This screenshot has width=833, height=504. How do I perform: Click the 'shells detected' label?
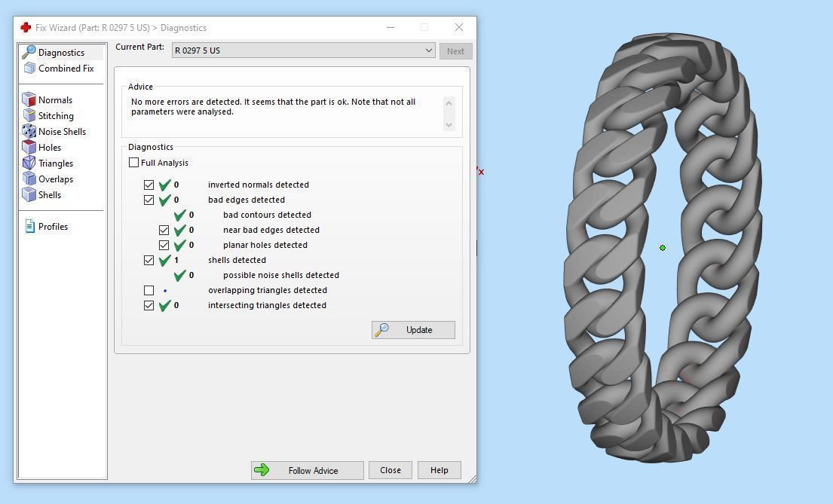click(237, 260)
